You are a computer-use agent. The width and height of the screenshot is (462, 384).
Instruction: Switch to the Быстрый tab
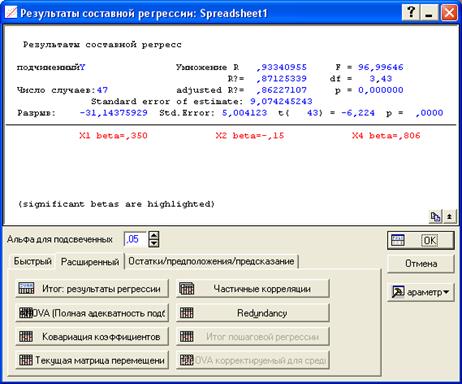32,261
